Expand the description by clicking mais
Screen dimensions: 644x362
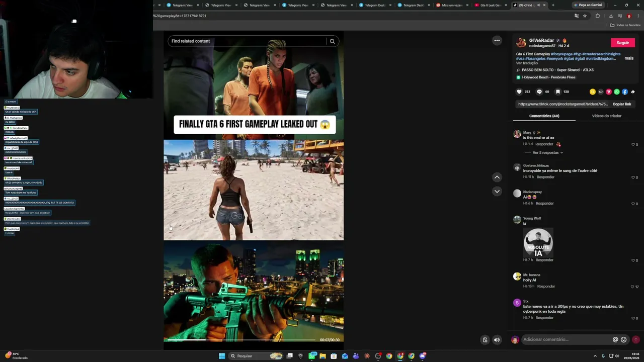coord(629,58)
